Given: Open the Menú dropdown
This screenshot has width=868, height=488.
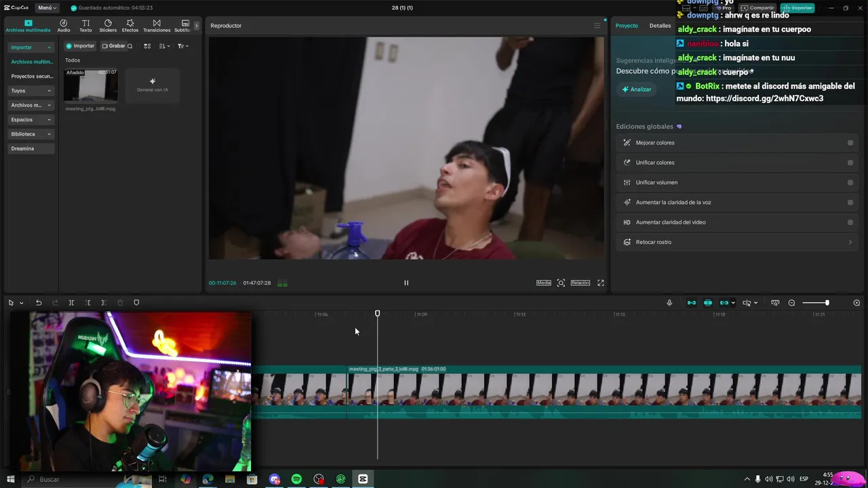Looking at the screenshot, I should 47,7.
